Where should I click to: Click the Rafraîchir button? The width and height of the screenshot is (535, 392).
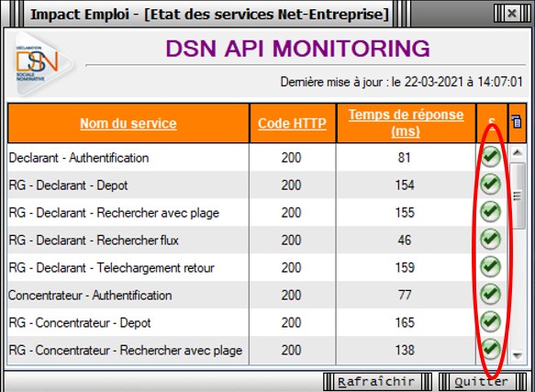pyautogui.click(x=377, y=382)
